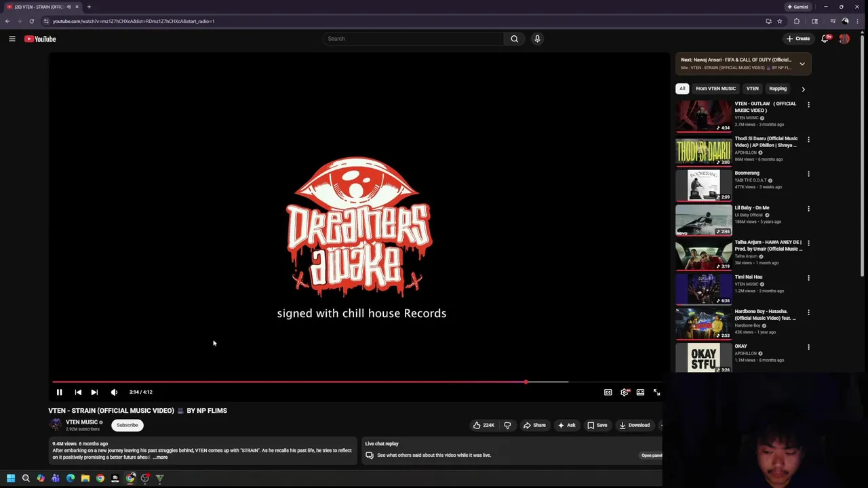
Task: Show more filter chips with the arrow
Action: 803,89
